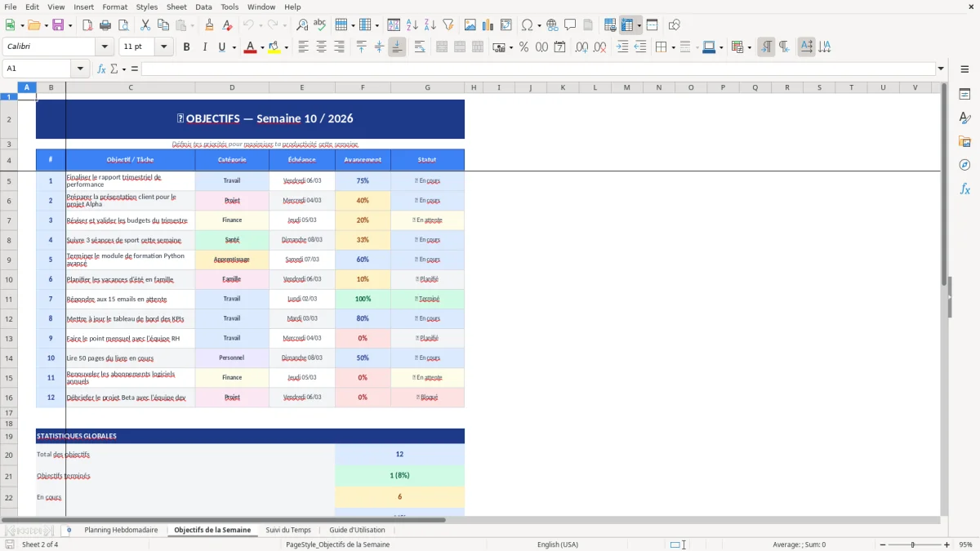980x551 pixels.
Task: Adjust the zoom slider in the status bar
Action: click(x=912, y=544)
